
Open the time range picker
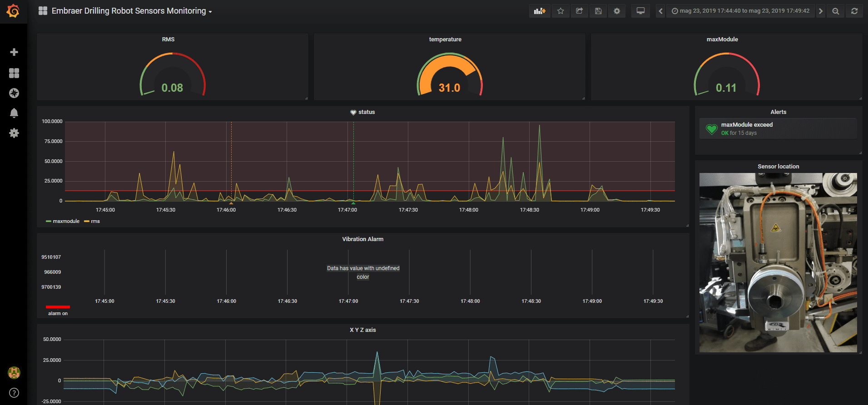(x=740, y=11)
